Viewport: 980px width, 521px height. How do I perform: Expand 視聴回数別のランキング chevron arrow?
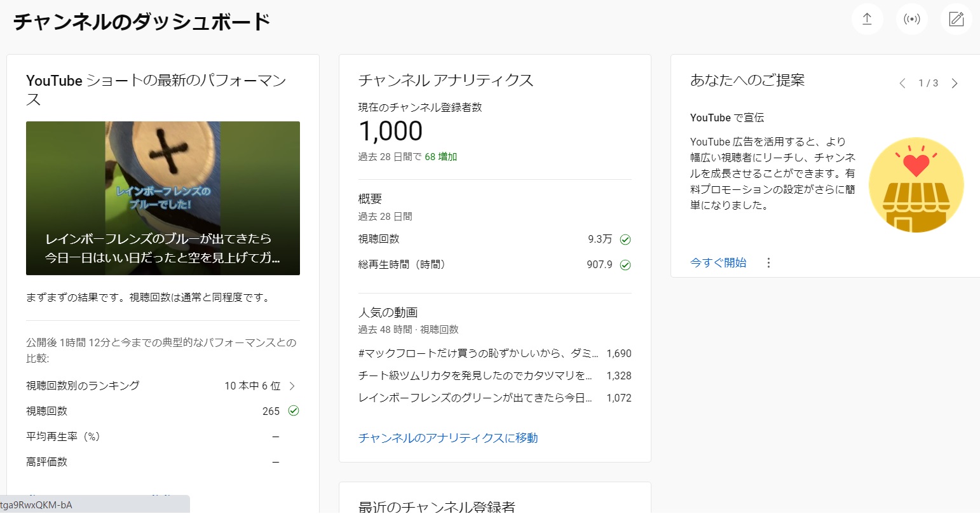[292, 386]
